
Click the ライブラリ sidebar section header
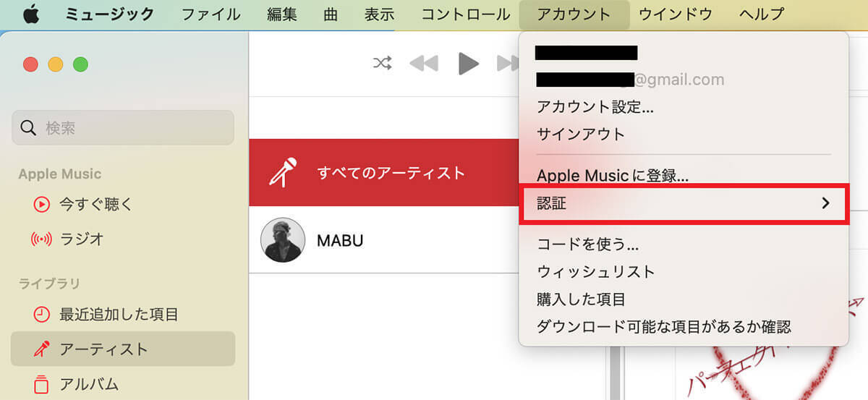coord(49,283)
